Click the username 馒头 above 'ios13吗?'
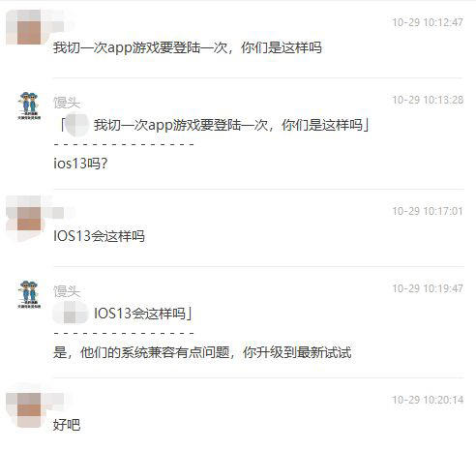 pyautogui.click(x=67, y=103)
